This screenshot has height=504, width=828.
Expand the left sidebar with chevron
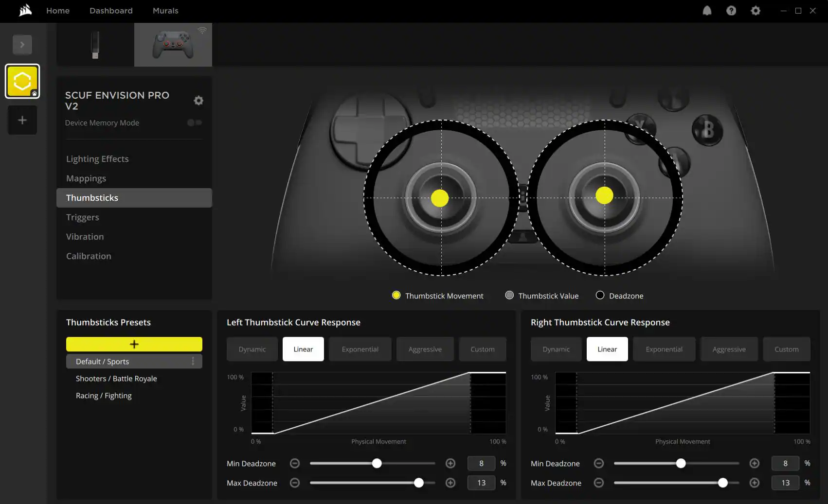pyautogui.click(x=22, y=45)
